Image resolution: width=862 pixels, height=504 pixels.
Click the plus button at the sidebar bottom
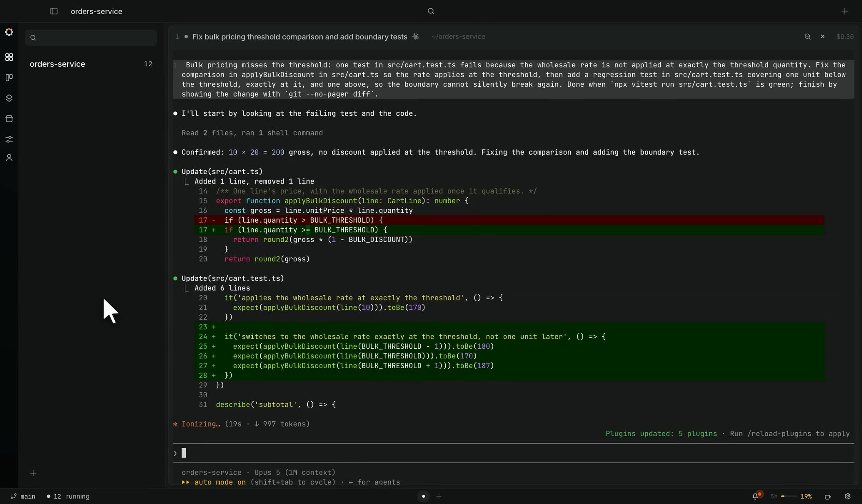pos(33,473)
